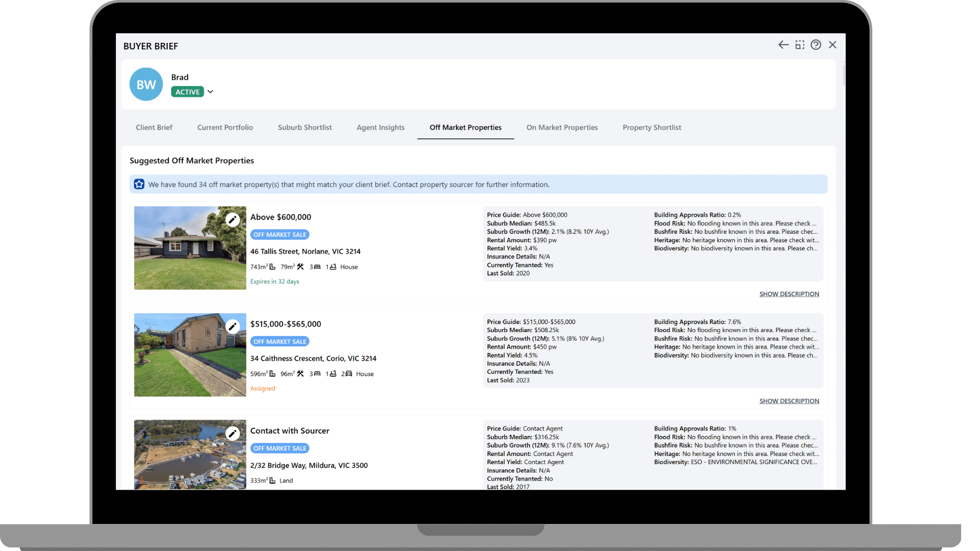Image resolution: width=980 pixels, height=551 pixels.
Task: Select the Suburb Shortlist tab
Action: point(305,128)
